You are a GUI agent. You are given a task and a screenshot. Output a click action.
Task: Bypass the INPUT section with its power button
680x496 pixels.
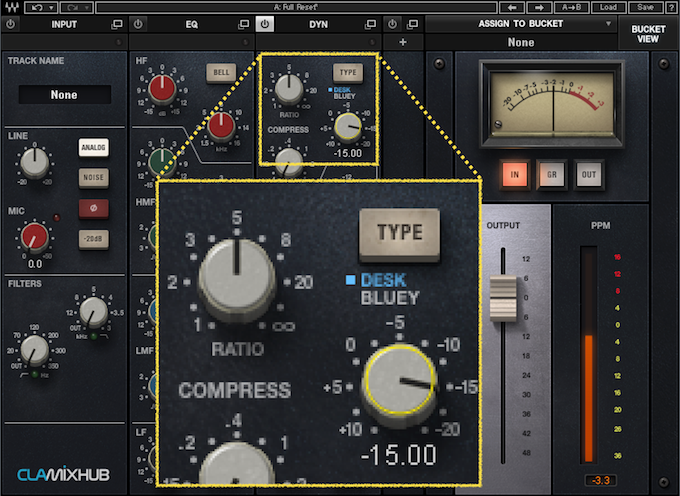click(10, 24)
